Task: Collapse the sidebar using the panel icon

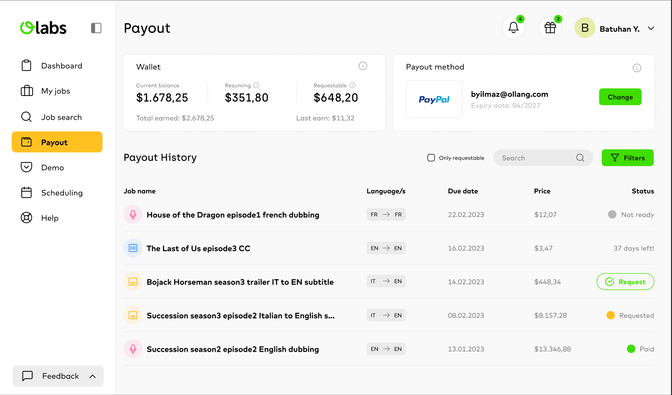Action: [x=96, y=28]
